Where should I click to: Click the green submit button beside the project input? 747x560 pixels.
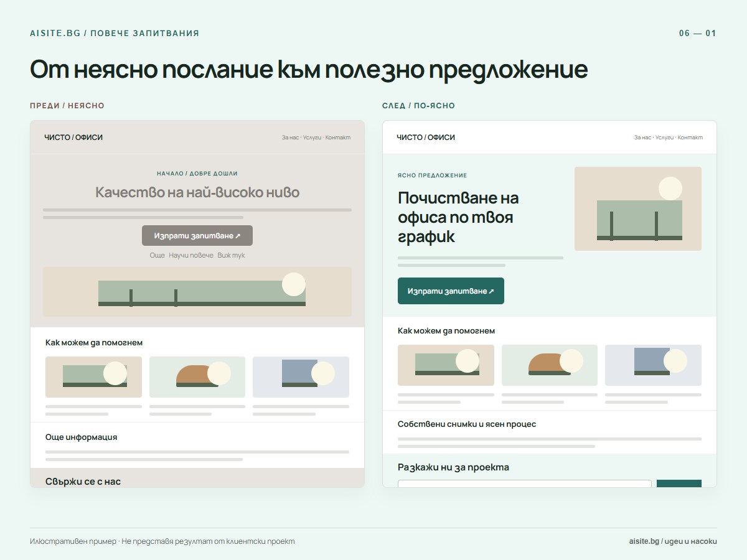tap(679, 483)
